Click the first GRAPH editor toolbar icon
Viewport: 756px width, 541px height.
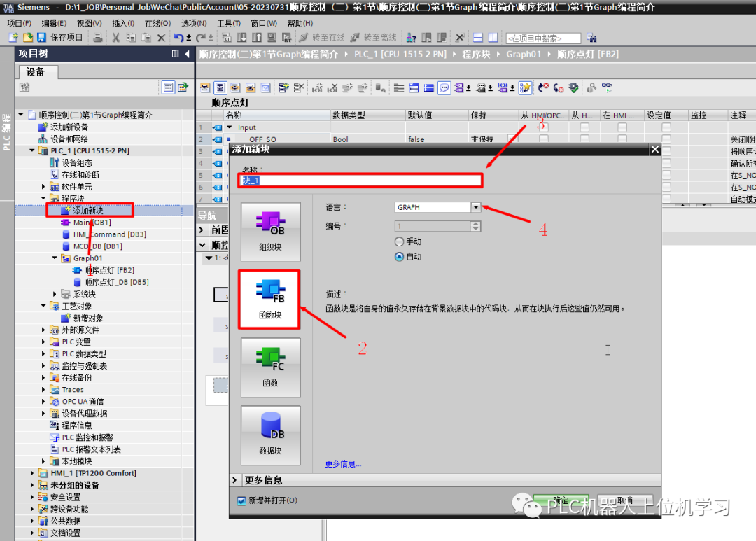(x=205, y=87)
